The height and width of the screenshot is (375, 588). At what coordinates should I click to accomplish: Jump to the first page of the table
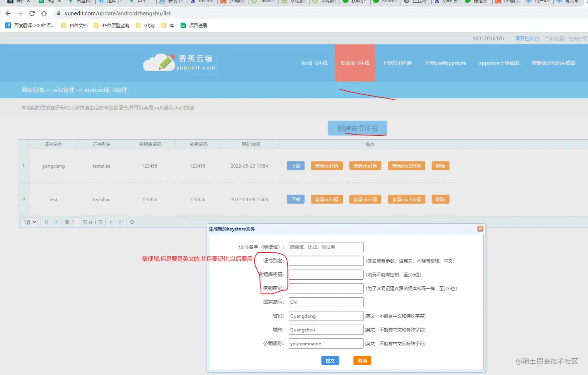[47, 222]
